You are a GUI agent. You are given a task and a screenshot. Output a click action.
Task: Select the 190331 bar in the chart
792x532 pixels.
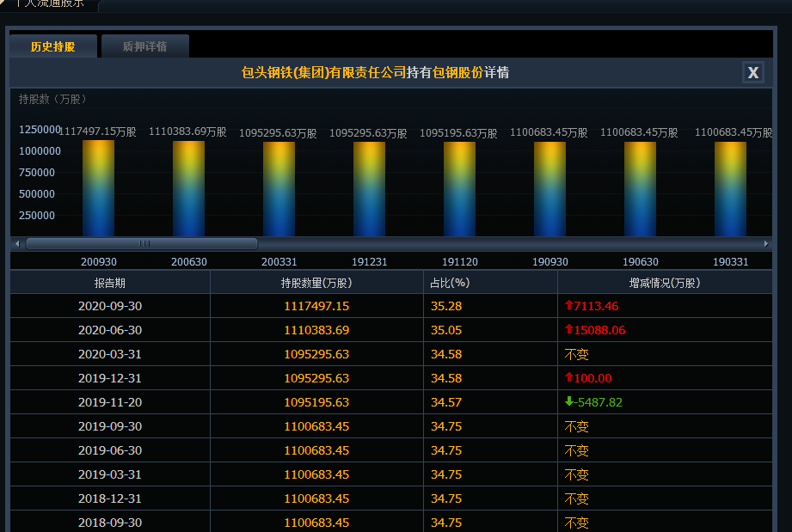pyautogui.click(x=730, y=189)
